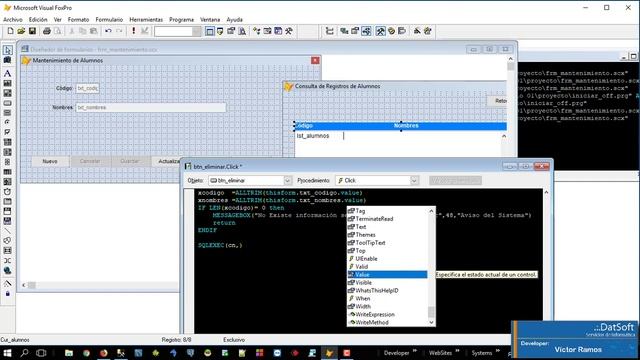Open Task View from the taskbar
The height and width of the screenshot is (360, 640).
click(x=41, y=353)
